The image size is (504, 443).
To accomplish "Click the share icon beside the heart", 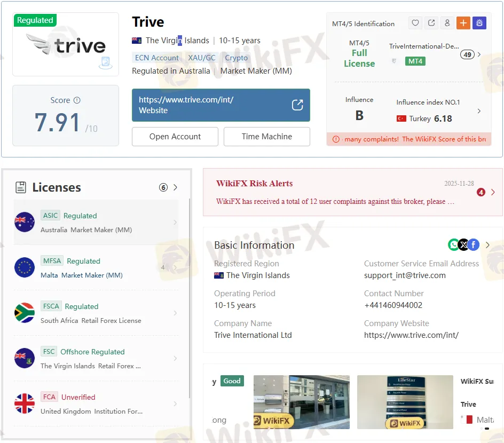I will tap(431, 23).
